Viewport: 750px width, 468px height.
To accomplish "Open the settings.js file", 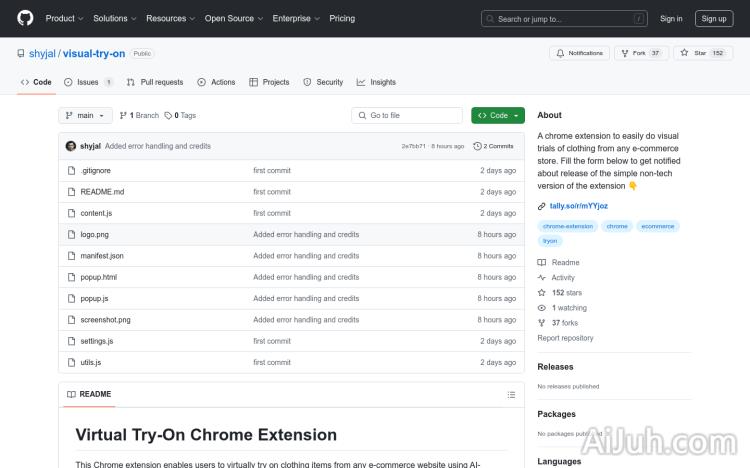I will [x=97, y=341].
